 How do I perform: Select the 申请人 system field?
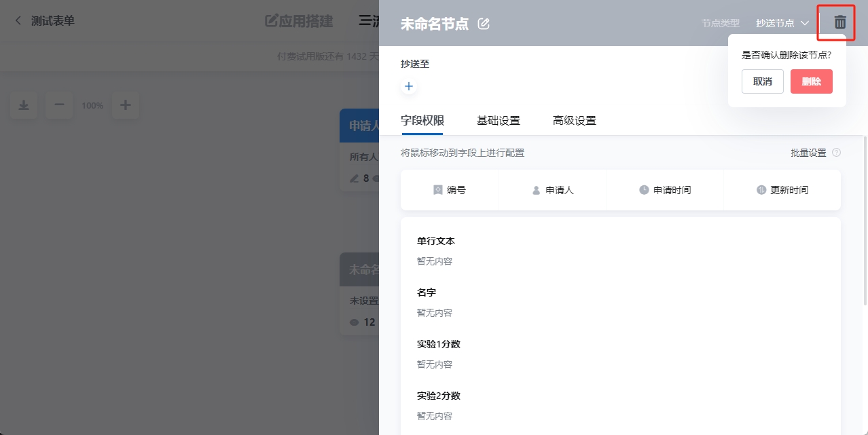pos(553,190)
